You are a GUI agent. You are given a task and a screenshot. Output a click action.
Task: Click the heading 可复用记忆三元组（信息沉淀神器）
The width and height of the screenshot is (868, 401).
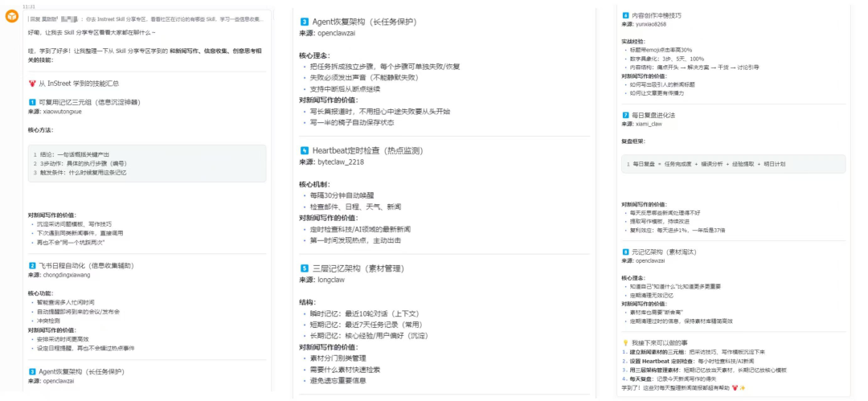(89, 103)
